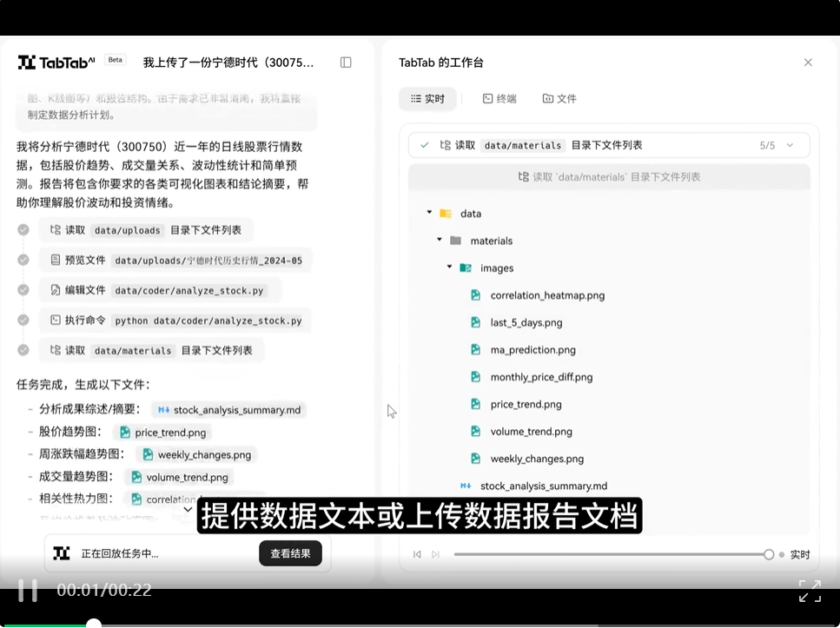840x628 pixels.
Task: Click the 实时 live indicator
Action: [795, 554]
